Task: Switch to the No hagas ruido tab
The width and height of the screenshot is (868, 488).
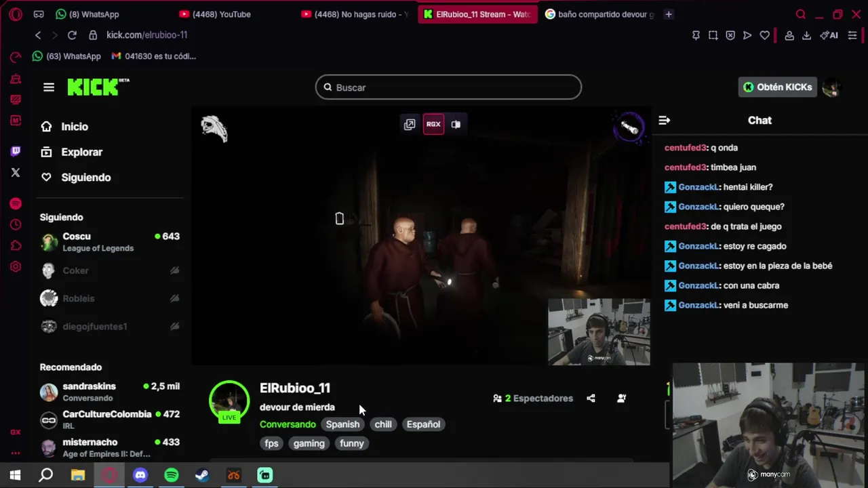Action: 354,14
